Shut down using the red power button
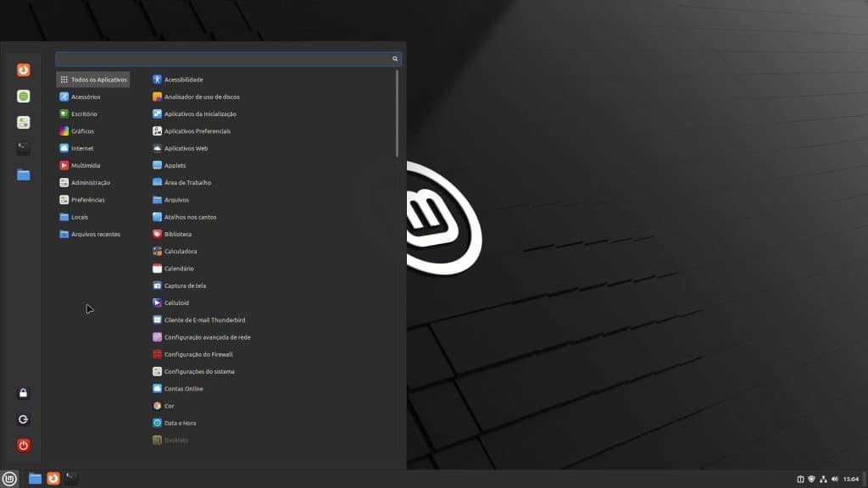The width and height of the screenshot is (868, 488). click(23, 445)
